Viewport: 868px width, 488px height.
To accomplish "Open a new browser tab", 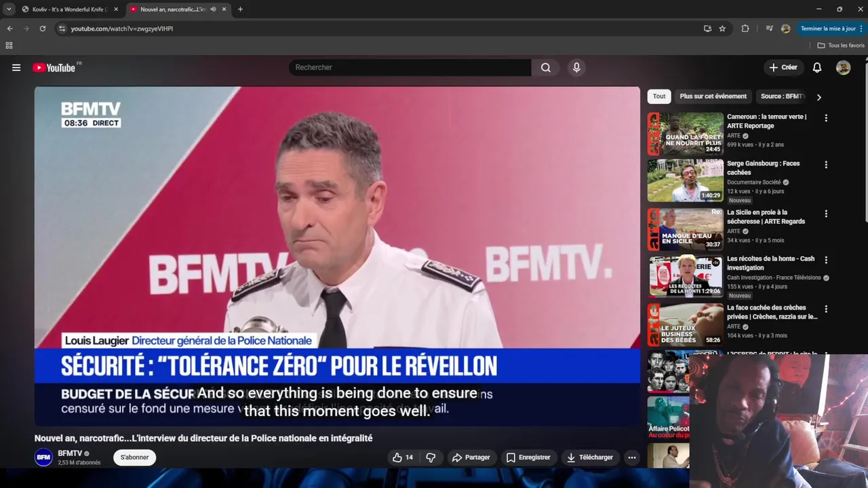I will pos(240,9).
